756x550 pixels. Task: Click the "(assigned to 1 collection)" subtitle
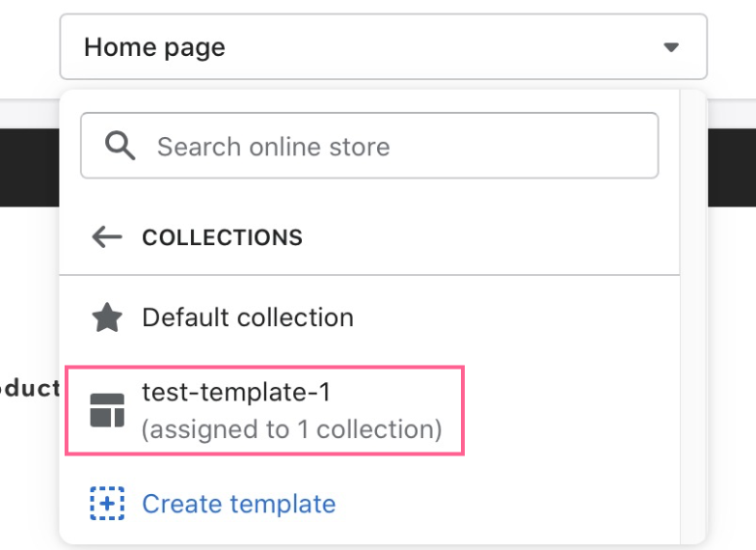(x=291, y=429)
